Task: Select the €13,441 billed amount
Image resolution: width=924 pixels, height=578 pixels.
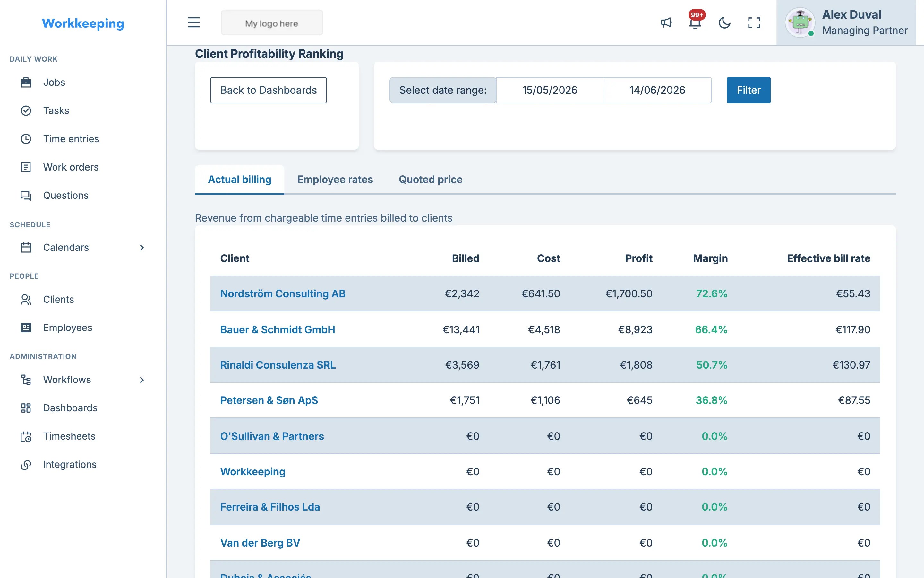Action: (x=461, y=329)
